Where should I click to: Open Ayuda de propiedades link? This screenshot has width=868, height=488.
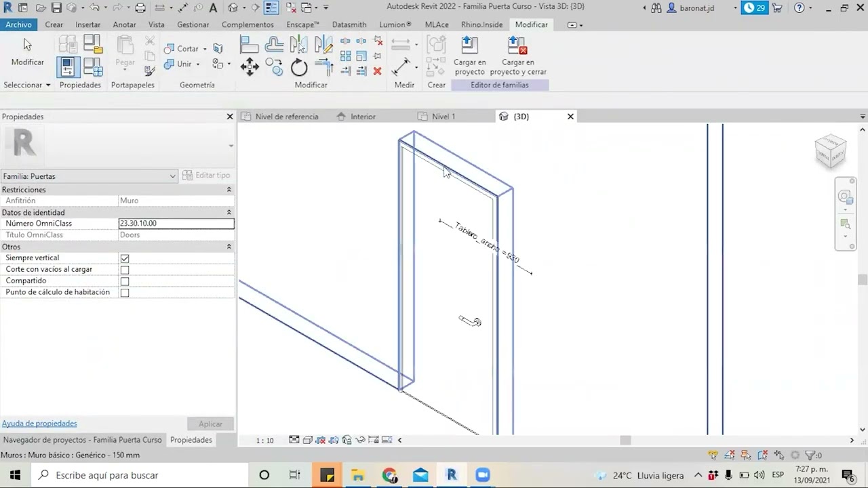click(x=39, y=424)
